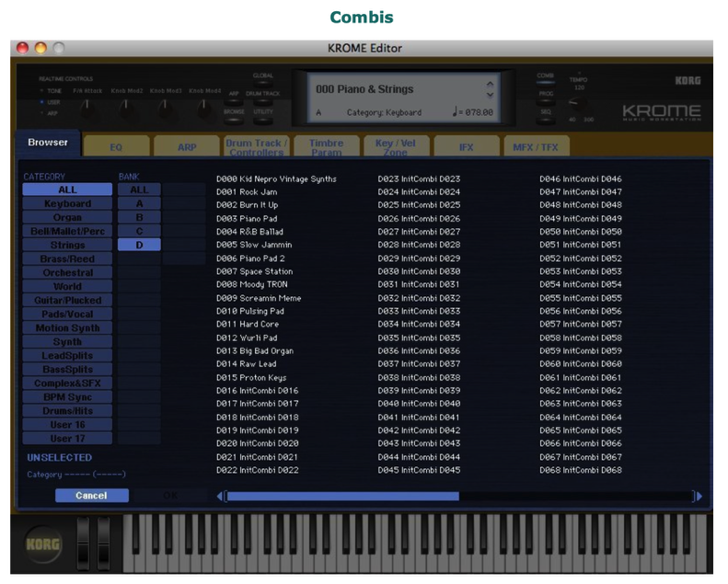The image size is (728, 584).
Task: Switch to the ARP tab
Action: click(x=187, y=146)
